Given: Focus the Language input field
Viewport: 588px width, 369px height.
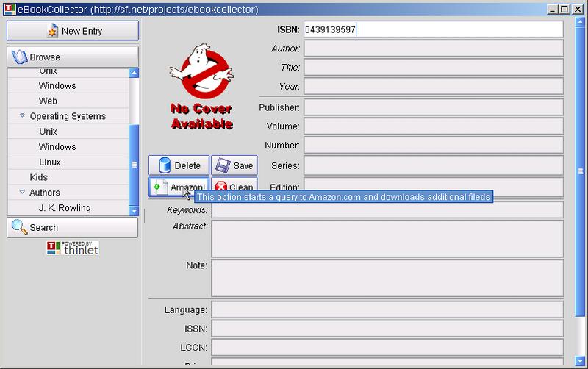Looking at the screenshot, I should coord(387,309).
